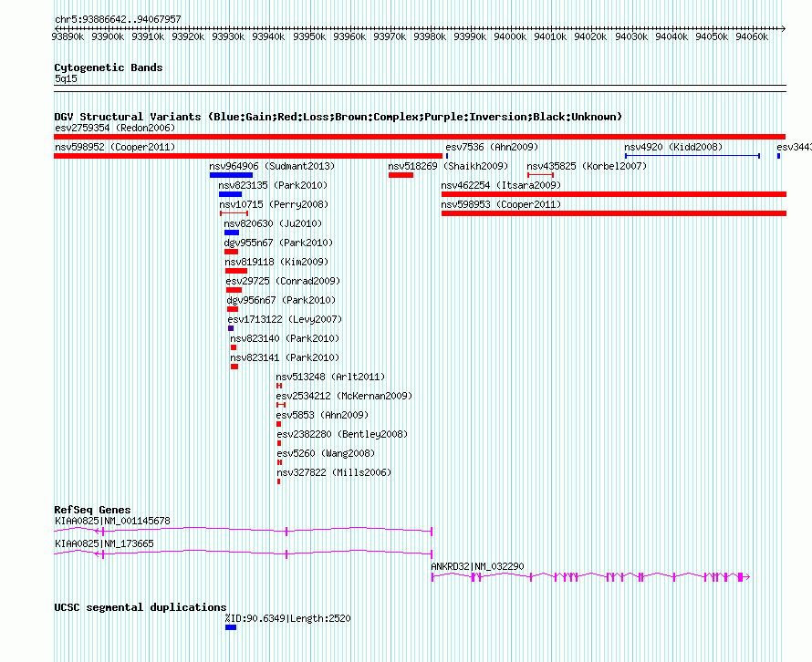This screenshot has height=662, width=812.
Task: Click the blue segmental duplication bar
Action: (x=231, y=627)
